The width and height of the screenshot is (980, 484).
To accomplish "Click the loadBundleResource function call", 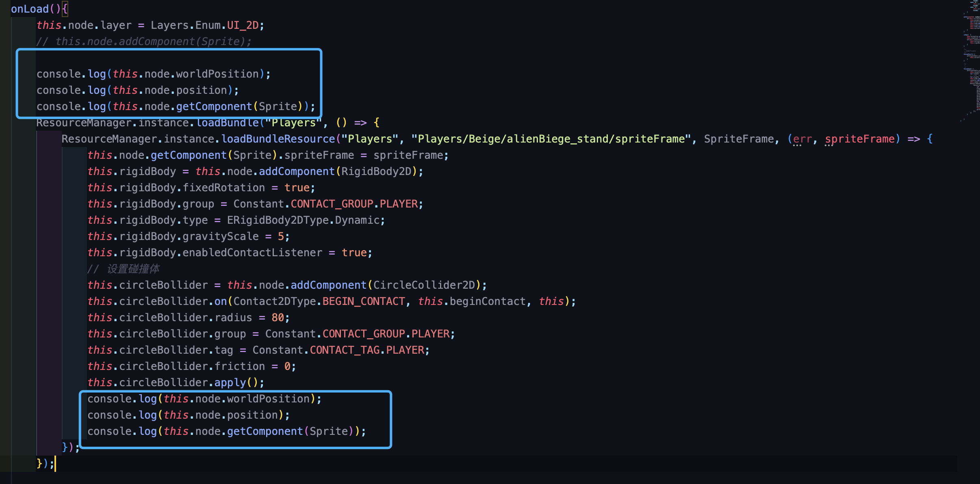I will click(x=278, y=139).
